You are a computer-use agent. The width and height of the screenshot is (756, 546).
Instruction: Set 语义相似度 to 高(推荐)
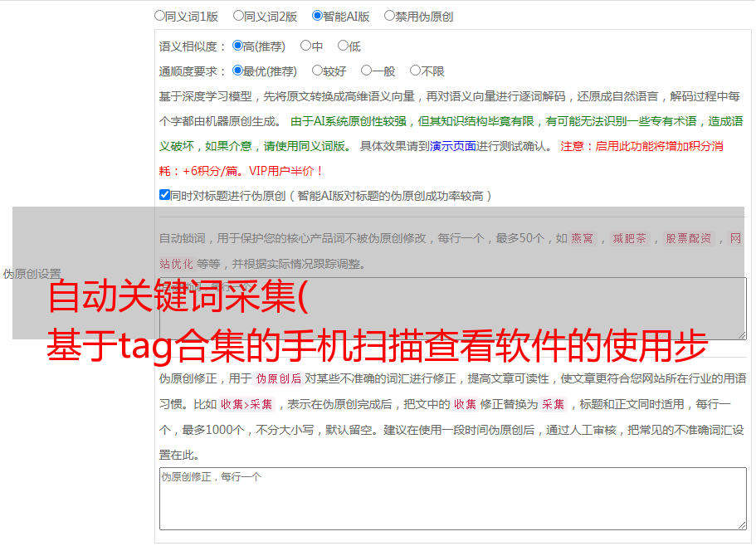tap(237, 46)
